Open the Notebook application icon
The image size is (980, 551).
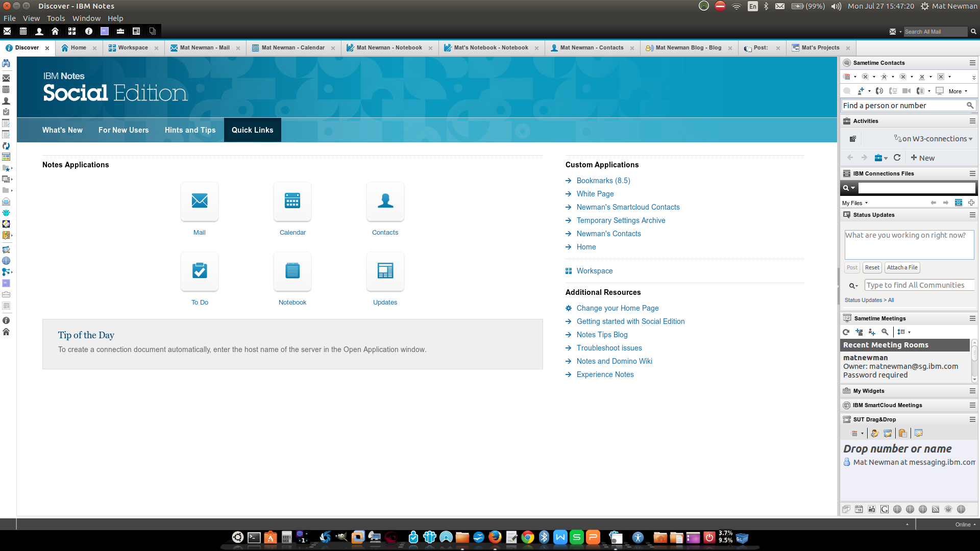pyautogui.click(x=292, y=271)
